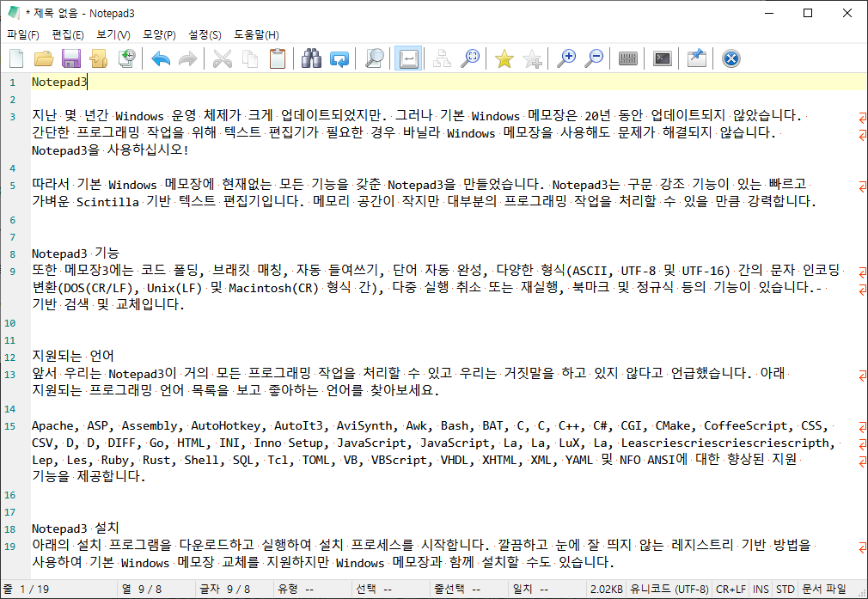Click the Notepad3 app icon in title bar
The width and height of the screenshot is (868, 599).
[x=14, y=13]
